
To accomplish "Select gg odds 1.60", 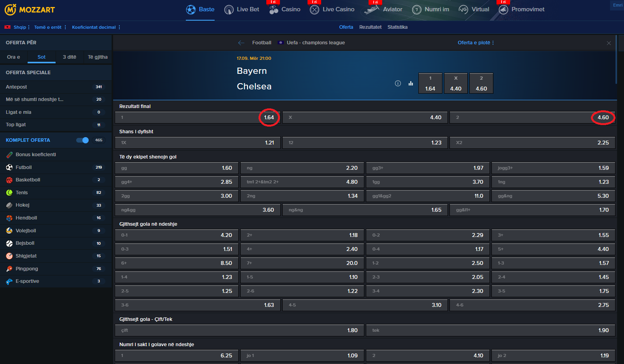I will point(177,168).
